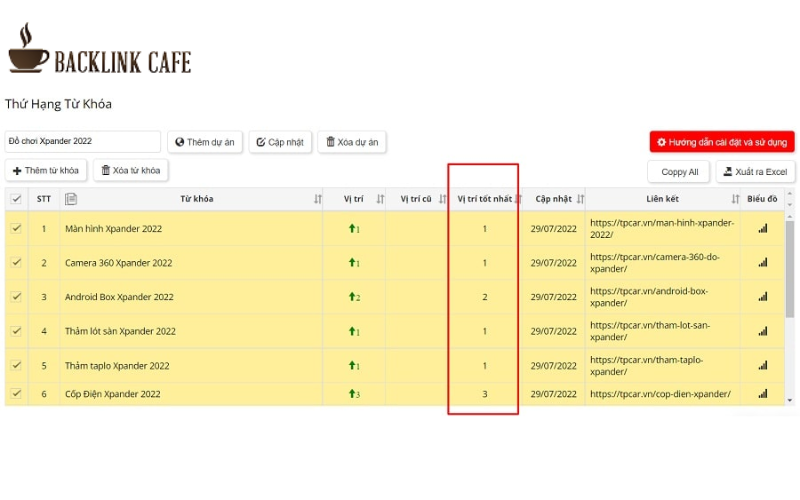800x500 pixels.
Task: Sort by Từ khóa column arrows
Action: point(317,199)
